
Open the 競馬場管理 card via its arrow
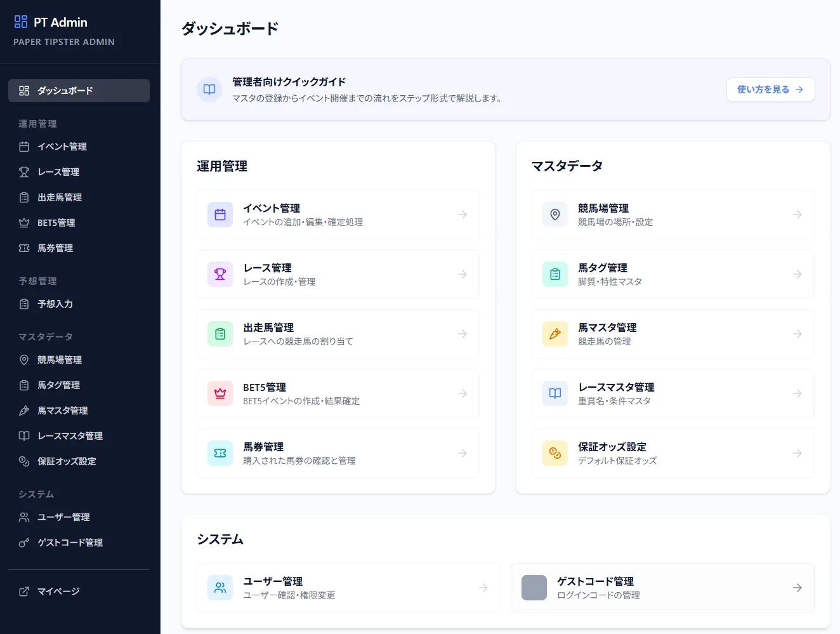(x=797, y=215)
